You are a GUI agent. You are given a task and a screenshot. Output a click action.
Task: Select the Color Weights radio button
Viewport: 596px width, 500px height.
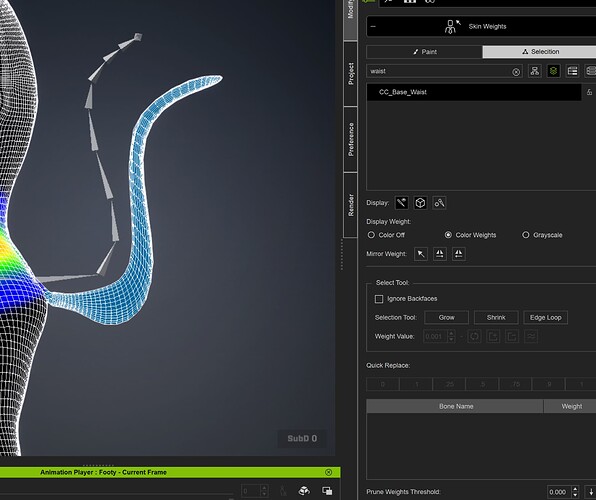pos(448,235)
